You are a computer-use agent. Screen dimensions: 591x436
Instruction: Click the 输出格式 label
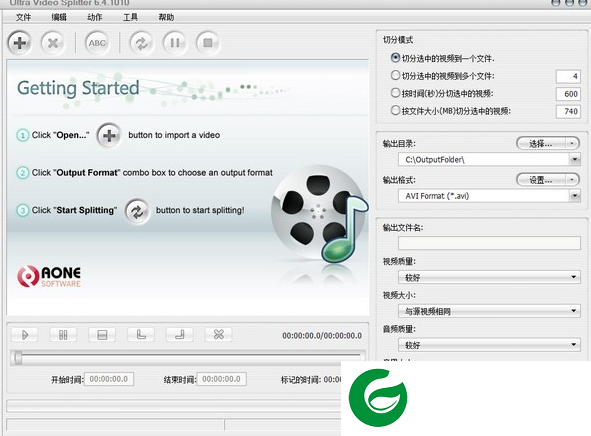point(399,180)
